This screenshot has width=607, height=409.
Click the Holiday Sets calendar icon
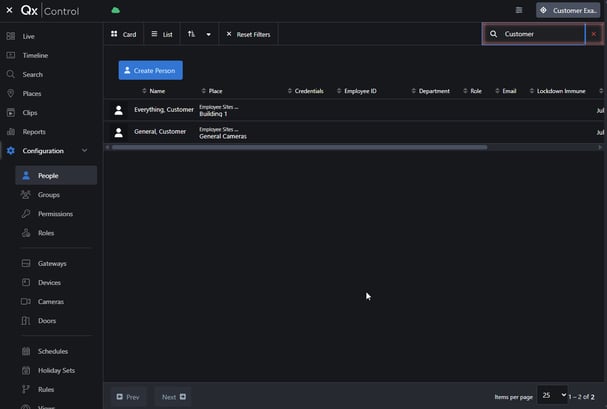coord(26,370)
